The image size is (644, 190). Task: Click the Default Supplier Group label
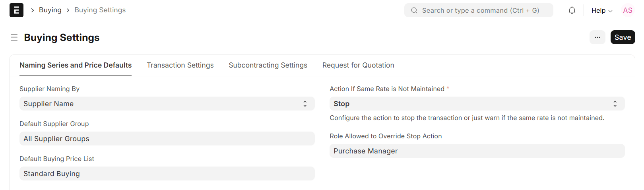click(54, 124)
